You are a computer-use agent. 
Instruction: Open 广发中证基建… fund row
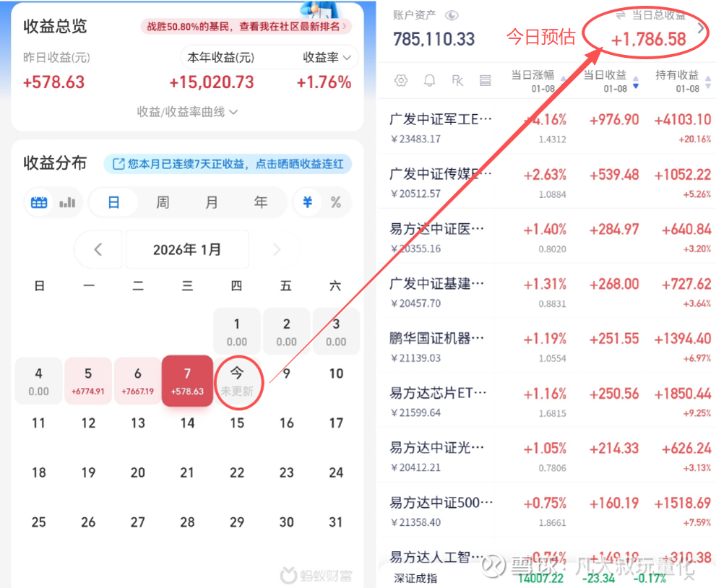(545, 291)
